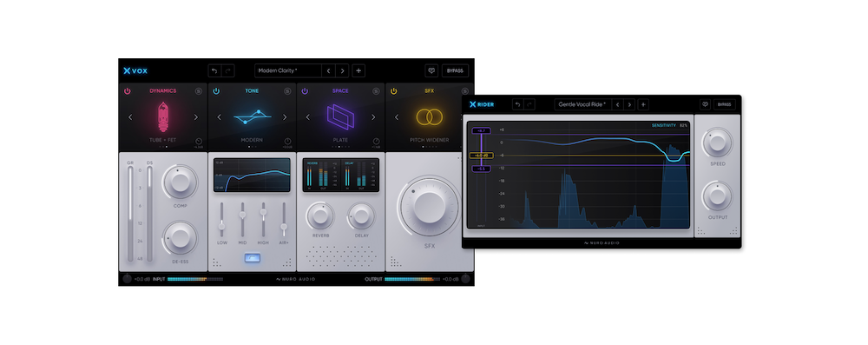
Task: Open the comment bubble icon beside Bypass in X Vox
Action: pyautogui.click(x=431, y=71)
